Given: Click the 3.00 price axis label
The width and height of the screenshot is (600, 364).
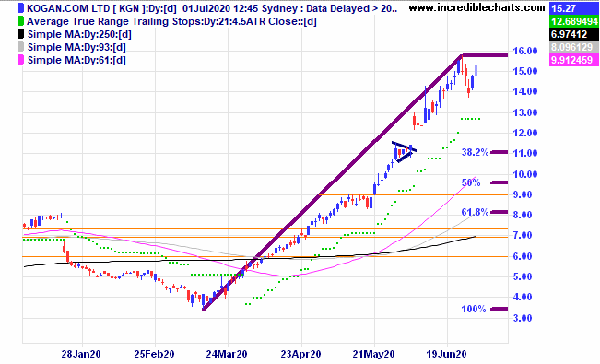Looking at the screenshot, I should [523, 318].
